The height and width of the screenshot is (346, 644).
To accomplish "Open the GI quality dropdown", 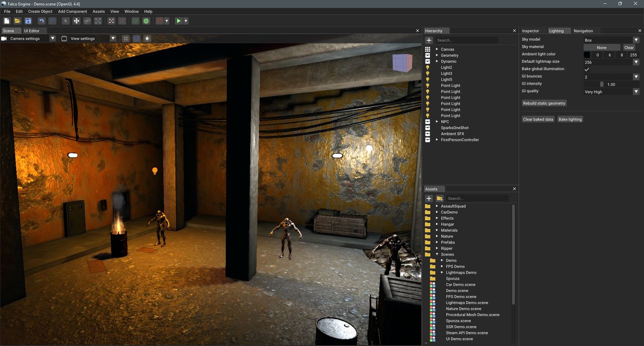I will point(611,92).
